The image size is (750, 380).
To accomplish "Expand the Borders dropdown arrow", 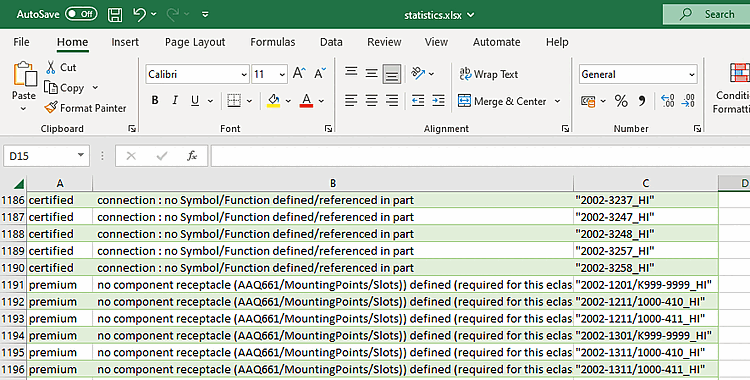I will click(x=249, y=101).
